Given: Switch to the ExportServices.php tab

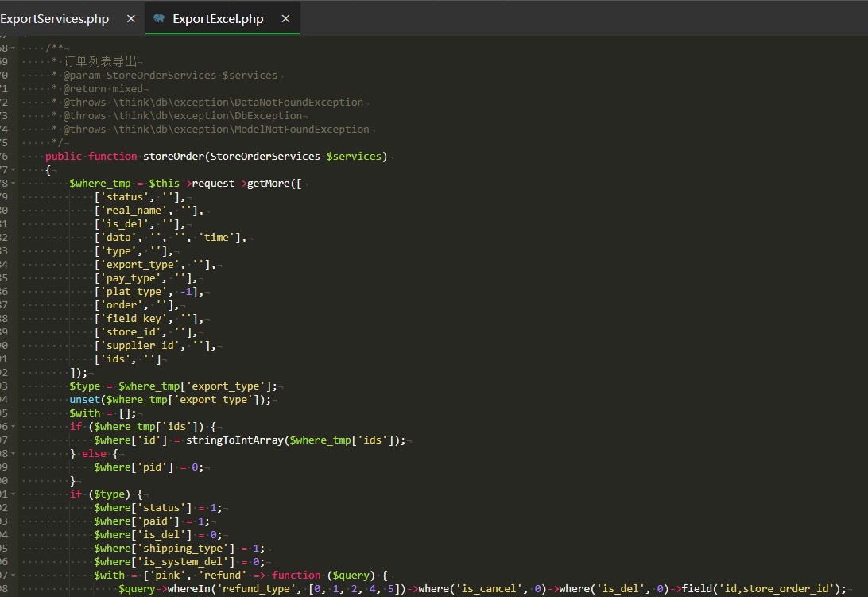Looking at the screenshot, I should click(54, 19).
